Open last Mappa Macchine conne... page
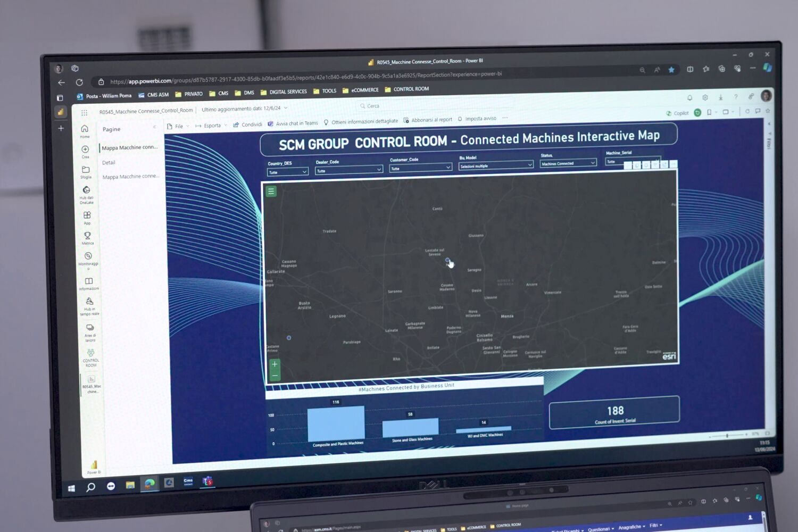The image size is (798, 532). 131,177
